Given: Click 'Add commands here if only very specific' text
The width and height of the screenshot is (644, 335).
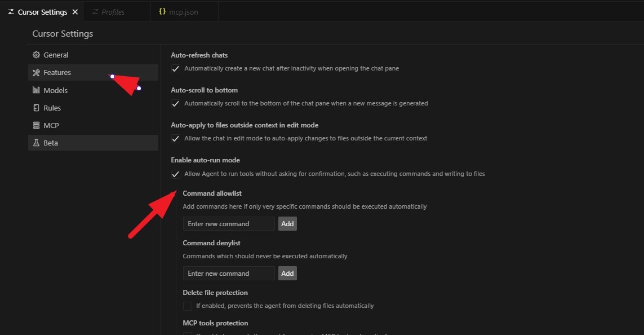Looking at the screenshot, I should click(305, 206).
